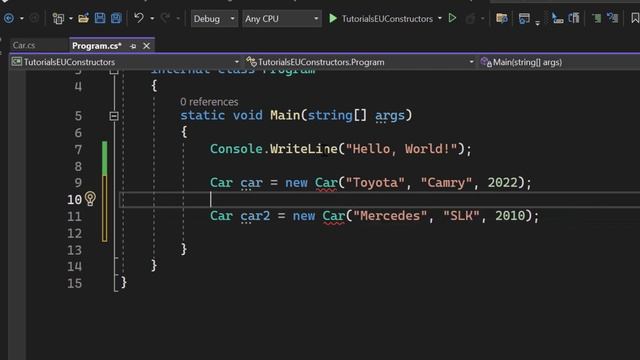This screenshot has width=640, height=360.
Task: Open the startup project dropdown arrow
Action: click(440, 19)
